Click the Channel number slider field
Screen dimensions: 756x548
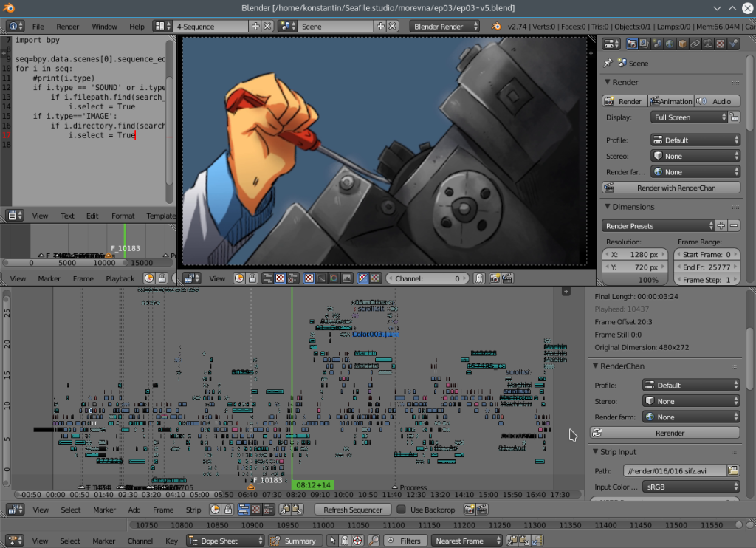[427, 278]
